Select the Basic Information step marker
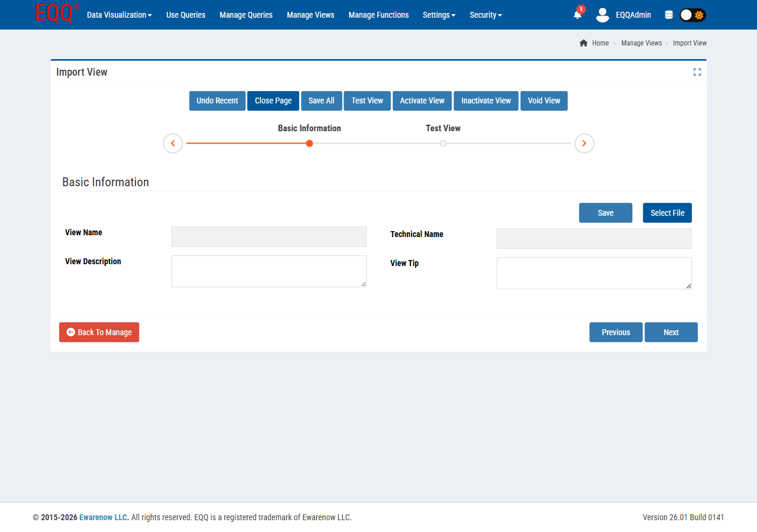Image resolution: width=757 pixels, height=532 pixels. point(309,143)
